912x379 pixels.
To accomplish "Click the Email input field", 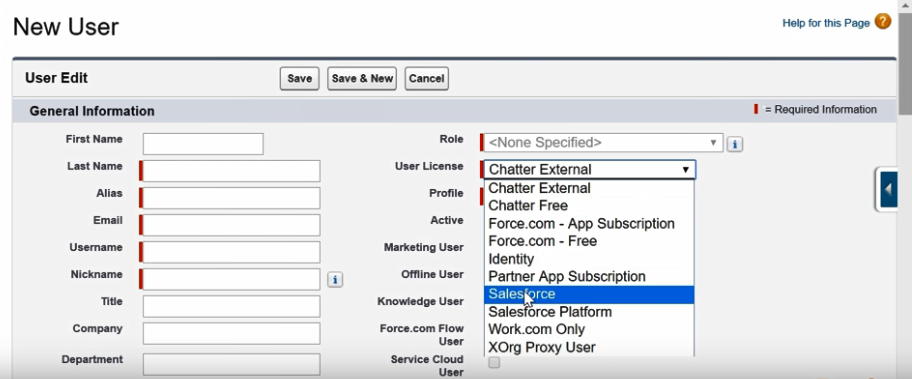I will click(x=231, y=225).
